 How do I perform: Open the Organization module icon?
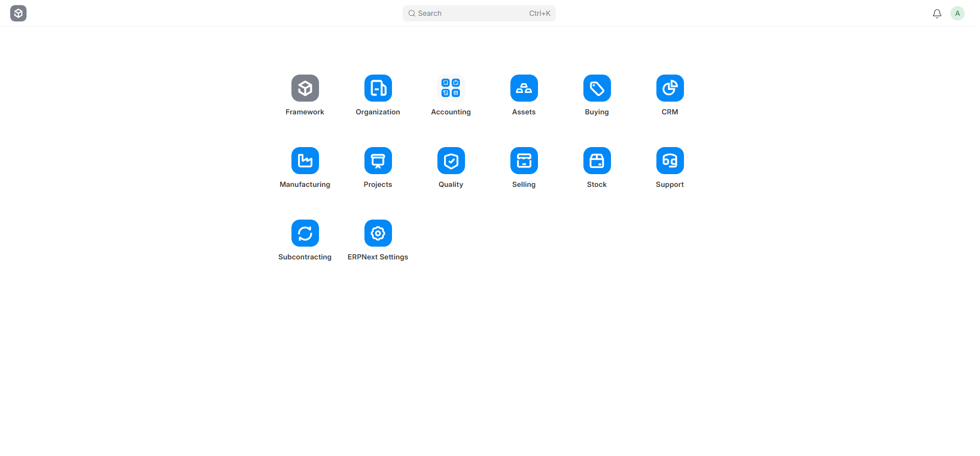(x=378, y=88)
